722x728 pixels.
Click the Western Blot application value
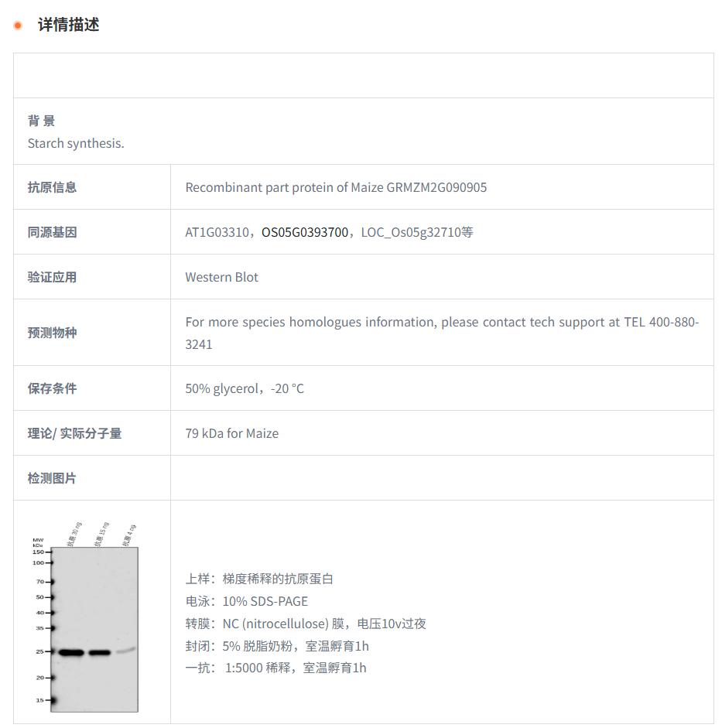(221, 277)
